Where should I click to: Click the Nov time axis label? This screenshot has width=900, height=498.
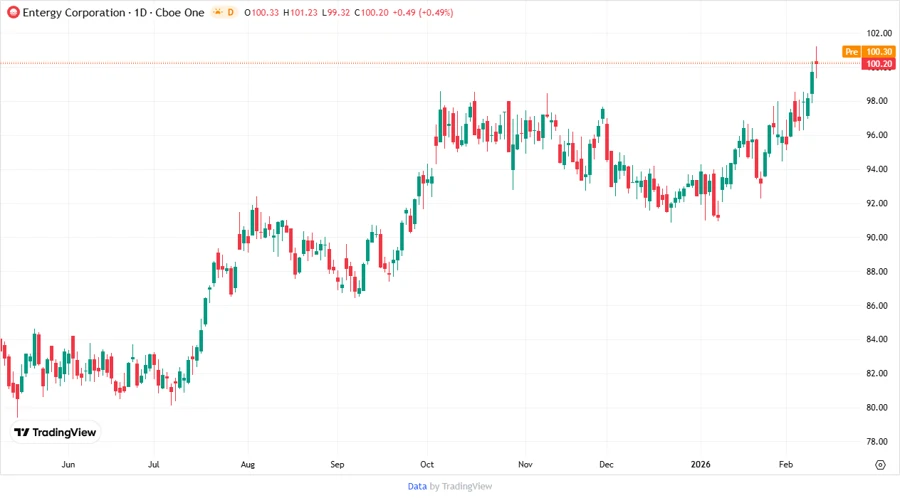(525, 464)
